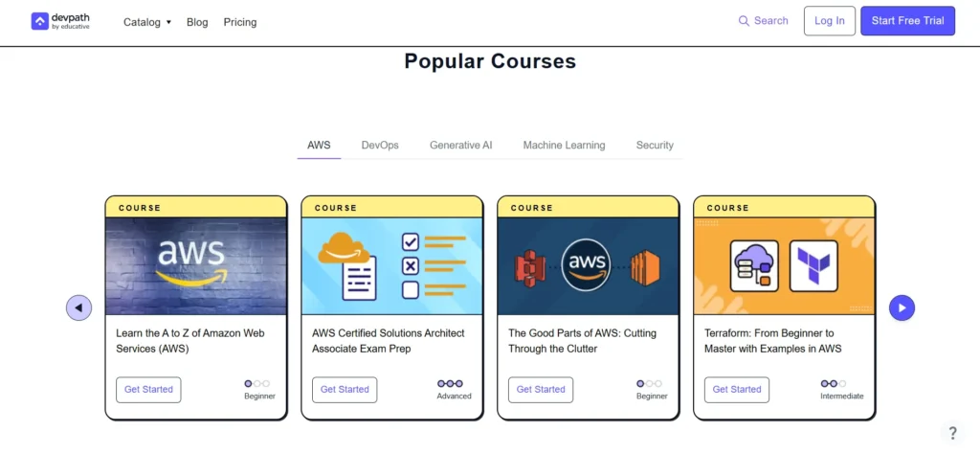Expand the Catalog dropdown menu

pos(147,22)
